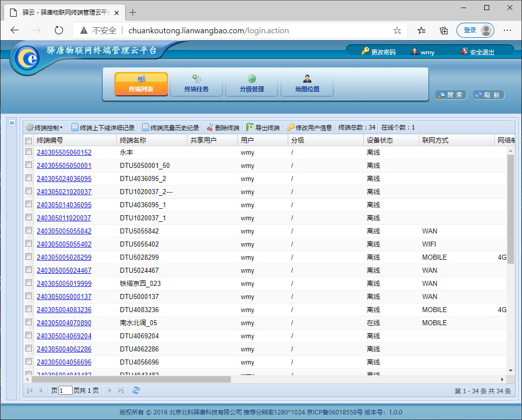Switch to the 终端列表 tab

coord(141,84)
